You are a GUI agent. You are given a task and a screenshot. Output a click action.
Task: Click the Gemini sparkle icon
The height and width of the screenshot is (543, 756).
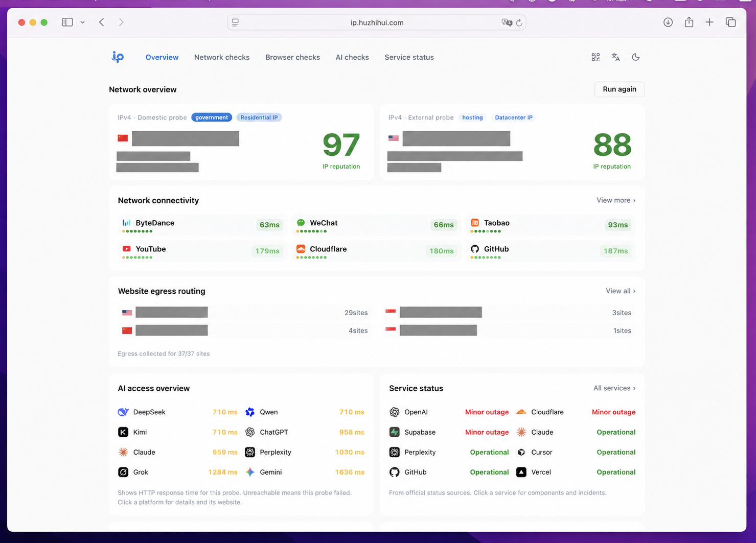(x=250, y=472)
